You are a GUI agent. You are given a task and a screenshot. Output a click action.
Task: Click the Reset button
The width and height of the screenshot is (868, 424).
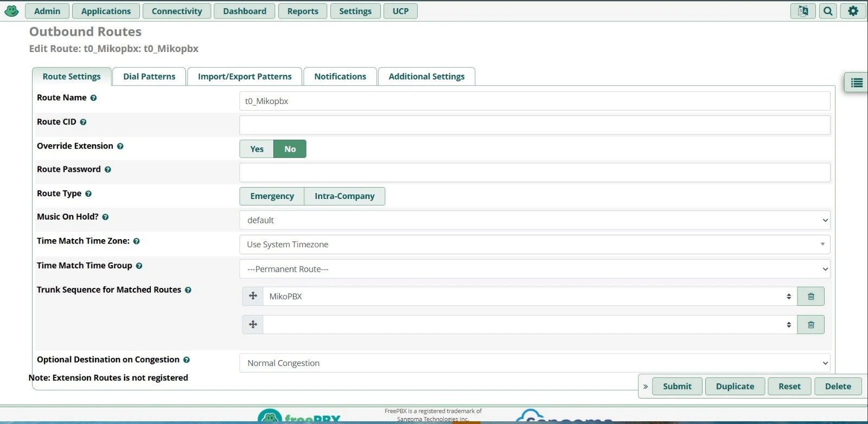(789, 387)
